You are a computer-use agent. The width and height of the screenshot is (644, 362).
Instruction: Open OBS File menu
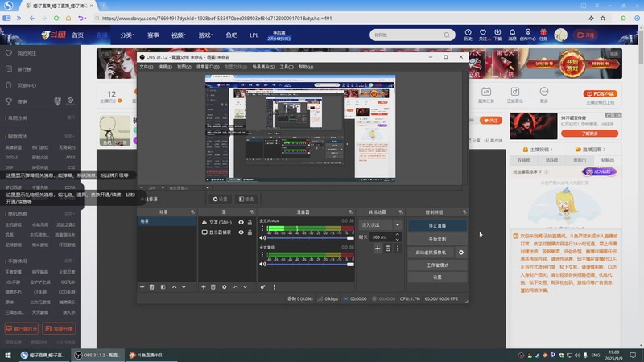click(x=147, y=67)
